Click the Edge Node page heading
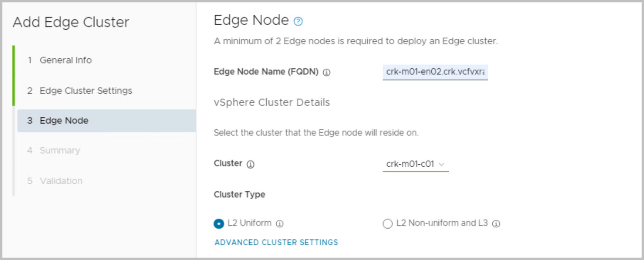 click(251, 20)
